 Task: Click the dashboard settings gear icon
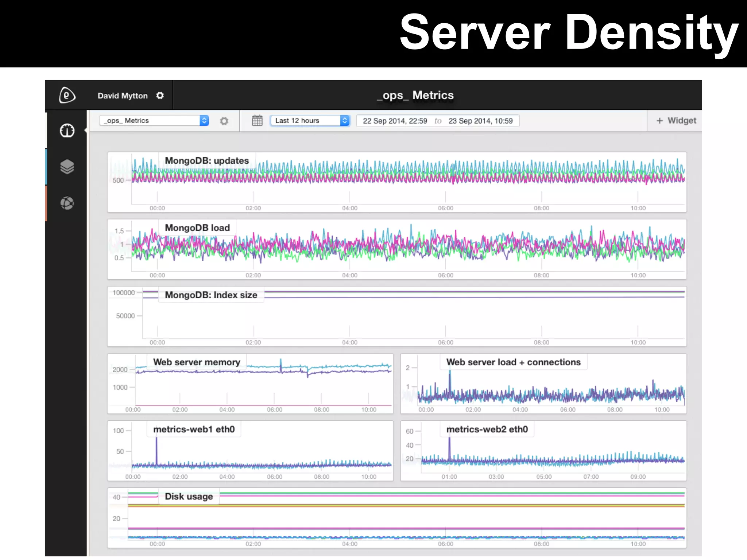coord(224,121)
